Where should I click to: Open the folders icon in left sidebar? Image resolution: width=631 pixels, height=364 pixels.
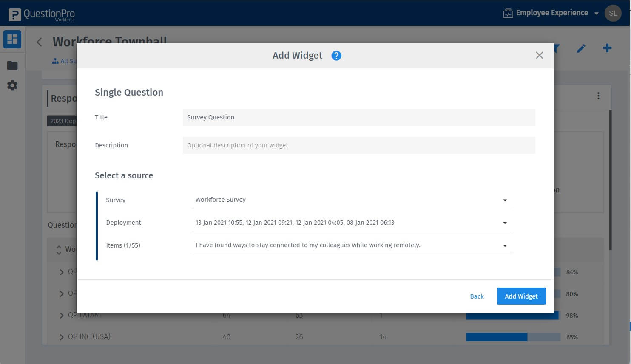tap(12, 65)
